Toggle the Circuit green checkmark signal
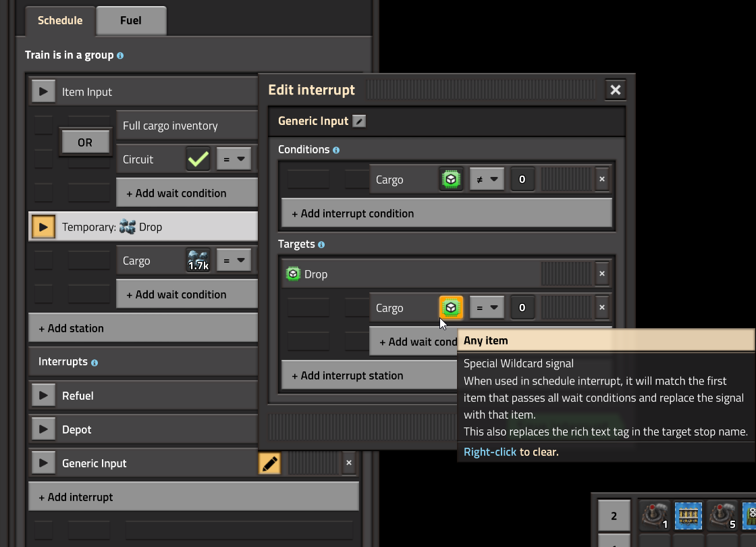The width and height of the screenshot is (756, 547). coord(198,159)
